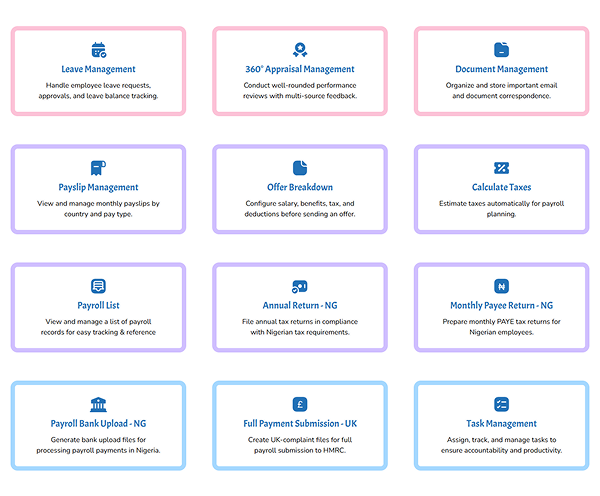Click the Payslip Management receipt icon
600x496 pixels.
pos(98,168)
